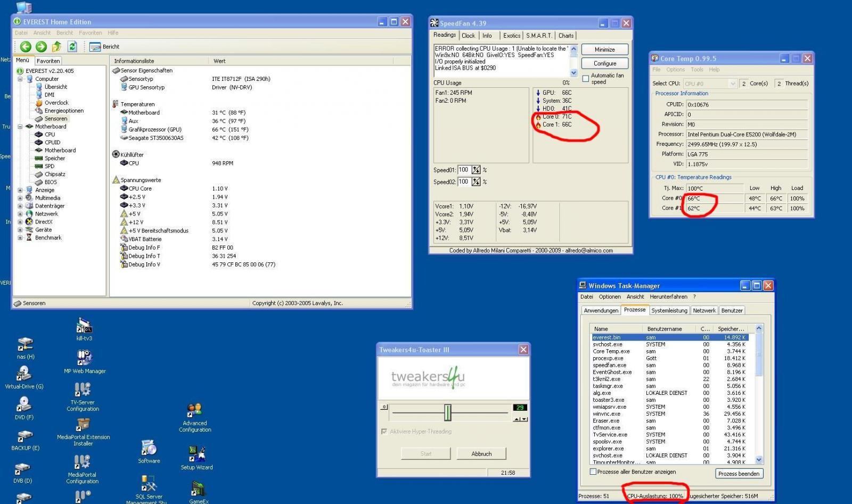
Task: Click the Minimize button in SpeedFan
Action: 604,49
